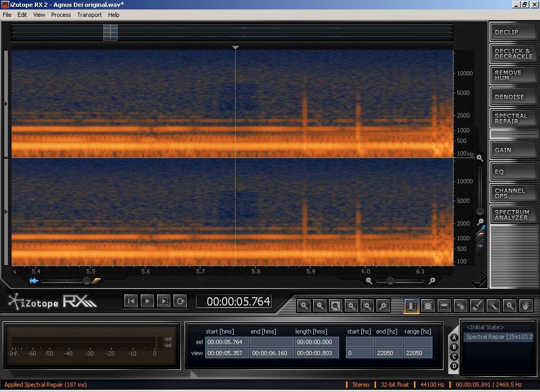Viewport: 540px width, 392px height.
Task: Select the lasso selection tool
Action: coord(460,306)
